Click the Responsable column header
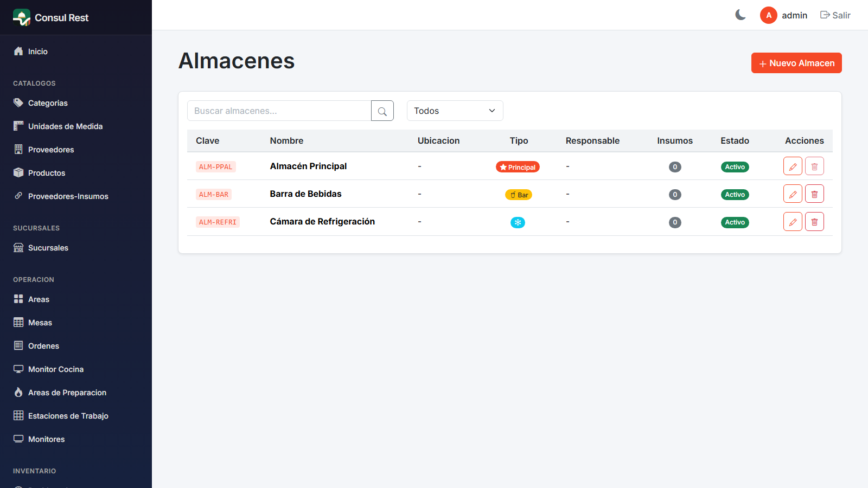The image size is (868, 488). [592, 140]
